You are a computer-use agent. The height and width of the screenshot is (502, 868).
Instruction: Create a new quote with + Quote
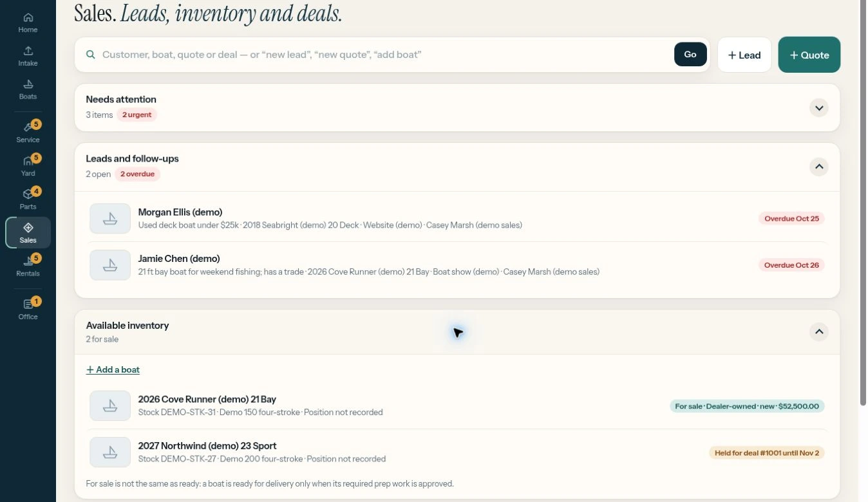809,55
